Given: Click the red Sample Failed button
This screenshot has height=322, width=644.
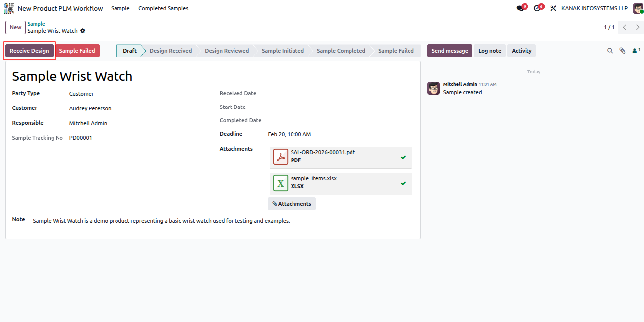Looking at the screenshot, I should (77, 51).
